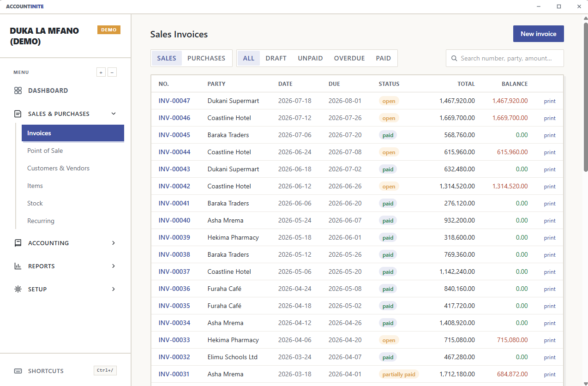Print invoice INV-00043

coord(550,169)
